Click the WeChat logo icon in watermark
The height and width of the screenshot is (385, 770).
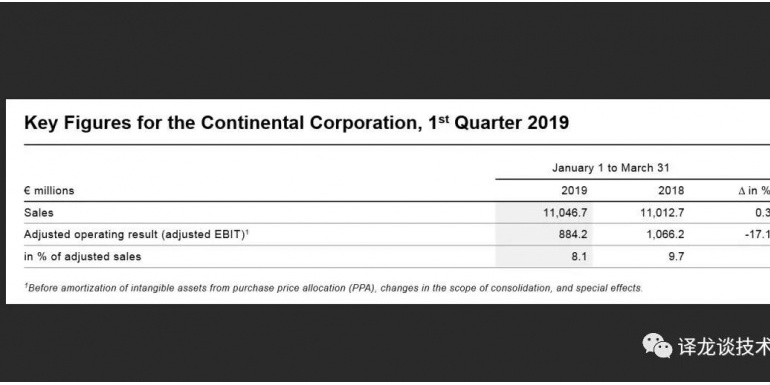[657, 346]
